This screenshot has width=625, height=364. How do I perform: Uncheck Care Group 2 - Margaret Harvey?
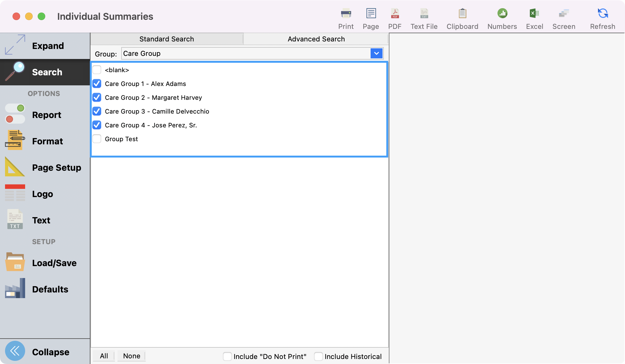click(97, 98)
